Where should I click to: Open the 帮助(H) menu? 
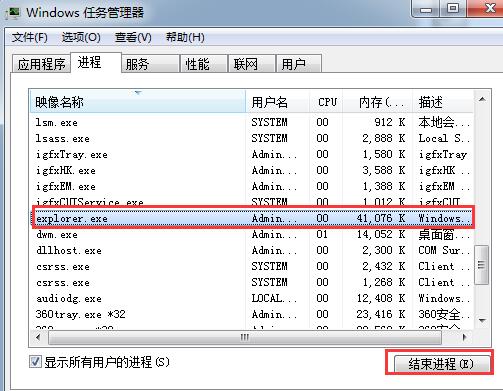pos(185,37)
